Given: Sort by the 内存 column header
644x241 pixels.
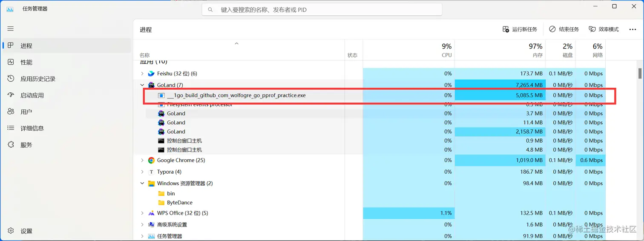Looking at the screenshot, I should pyautogui.click(x=500, y=50).
